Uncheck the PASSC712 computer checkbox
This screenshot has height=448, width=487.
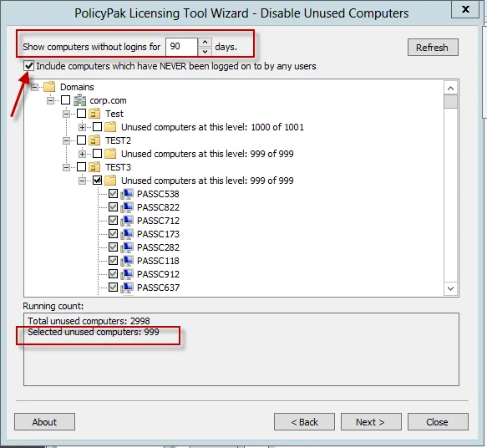point(113,221)
